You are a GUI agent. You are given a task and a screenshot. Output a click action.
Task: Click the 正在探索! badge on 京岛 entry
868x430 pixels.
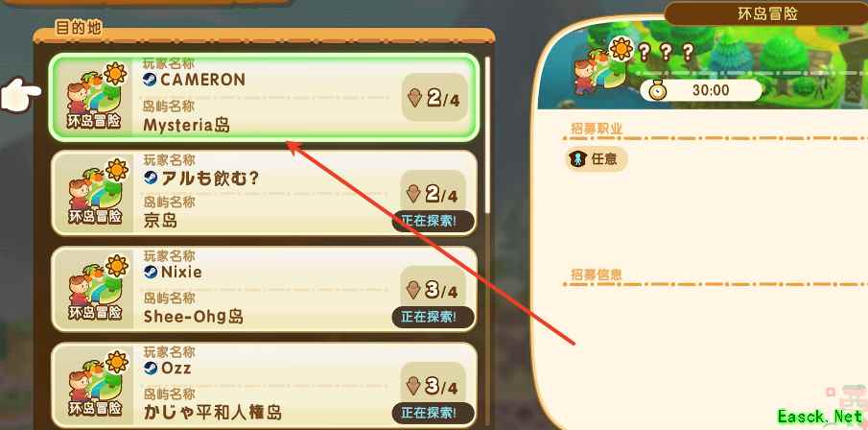point(434,221)
